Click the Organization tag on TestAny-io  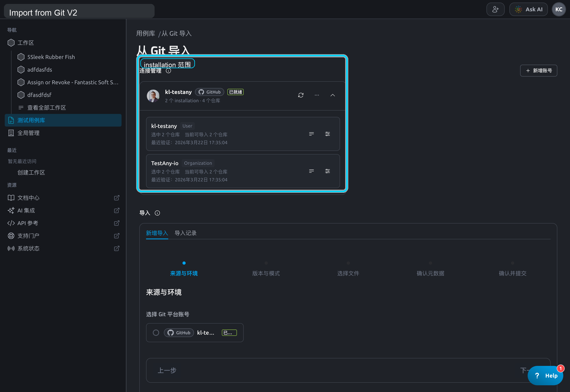tap(198, 163)
